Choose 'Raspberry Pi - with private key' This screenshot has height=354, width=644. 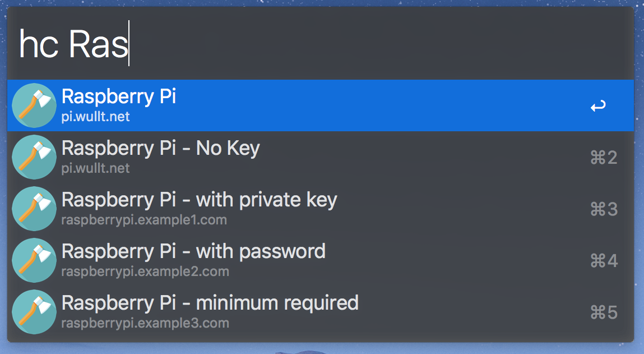pos(199,200)
